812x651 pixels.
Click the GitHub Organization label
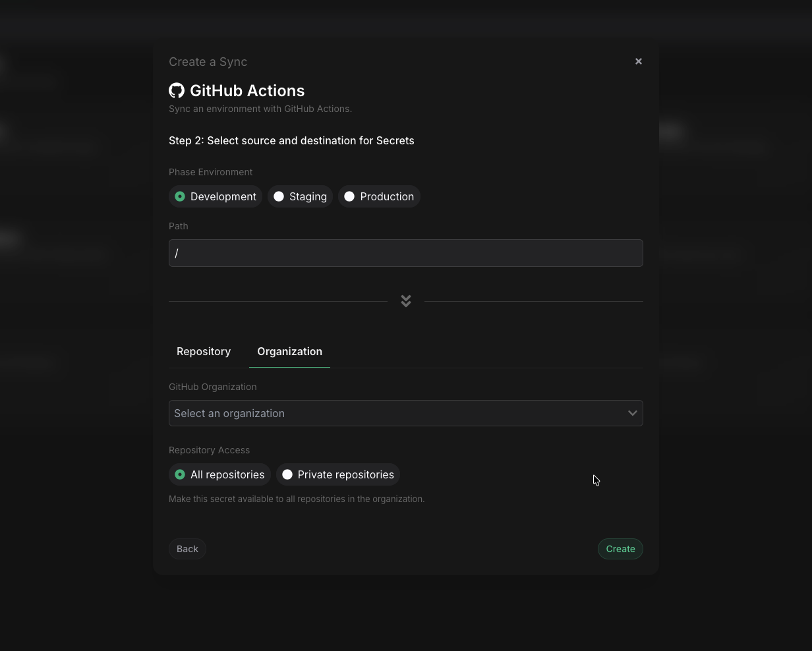(212, 387)
